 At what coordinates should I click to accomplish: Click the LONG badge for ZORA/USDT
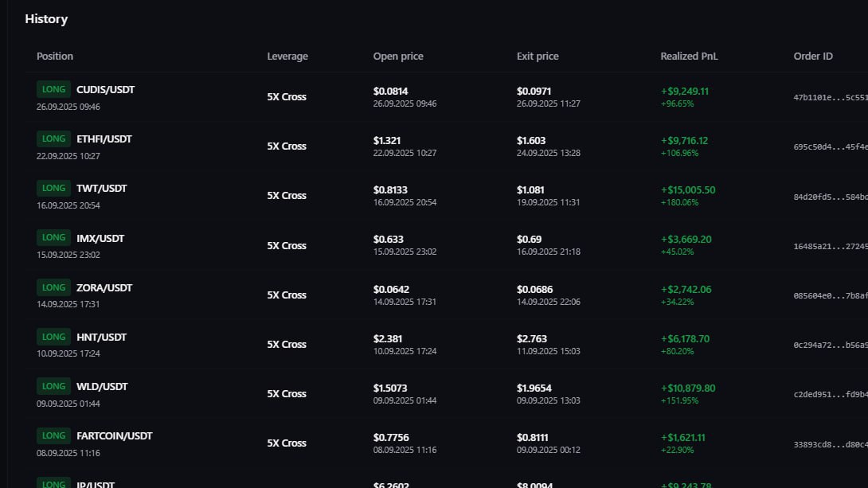pos(53,287)
